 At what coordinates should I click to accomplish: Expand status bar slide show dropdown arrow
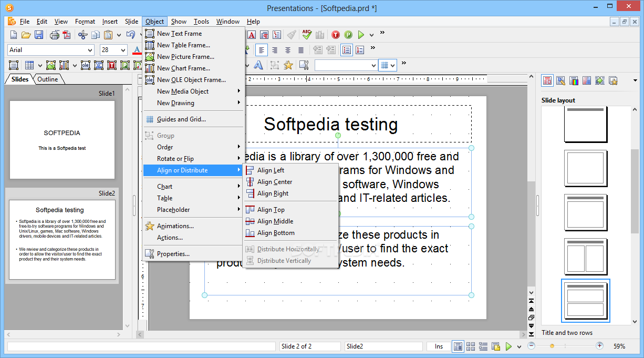[520, 347]
